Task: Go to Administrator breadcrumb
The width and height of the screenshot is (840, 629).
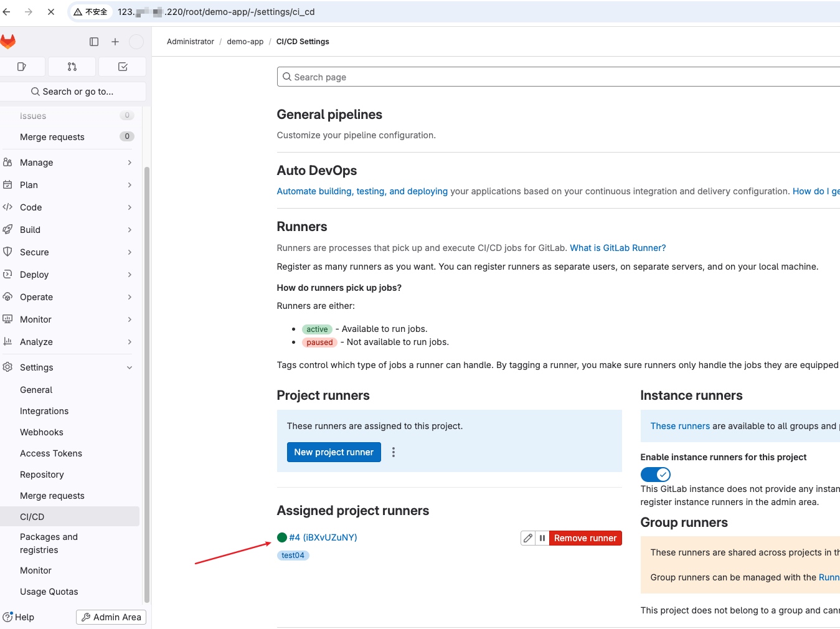Action: pos(191,42)
